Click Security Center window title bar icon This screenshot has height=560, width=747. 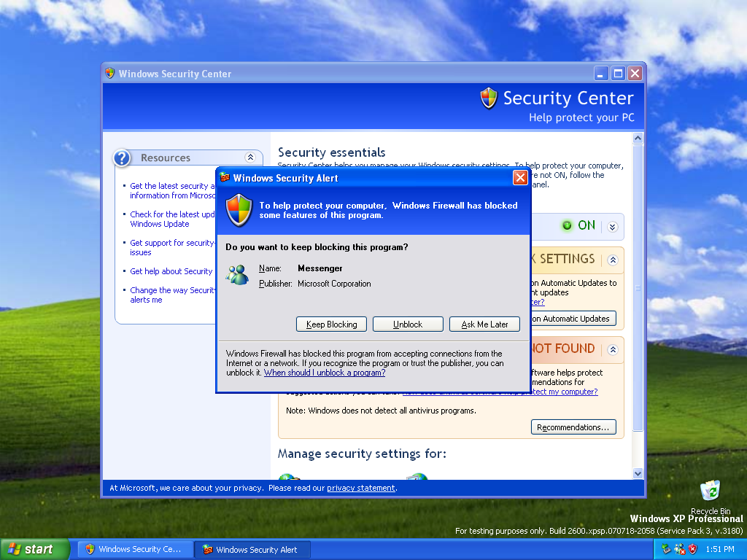(x=110, y=73)
